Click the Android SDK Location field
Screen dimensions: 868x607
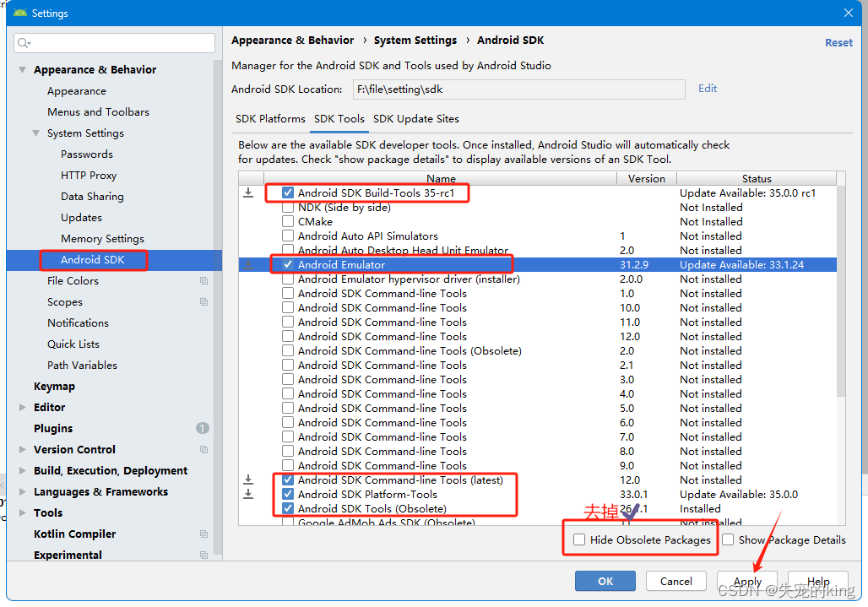click(x=518, y=89)
